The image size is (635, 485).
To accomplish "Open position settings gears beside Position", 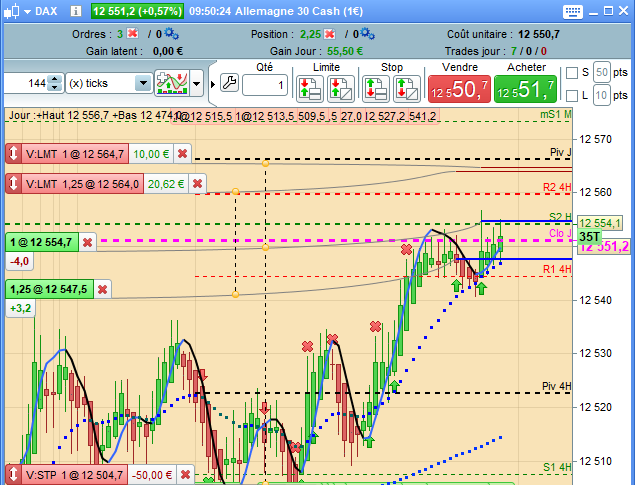I will [x=368, y=34].
